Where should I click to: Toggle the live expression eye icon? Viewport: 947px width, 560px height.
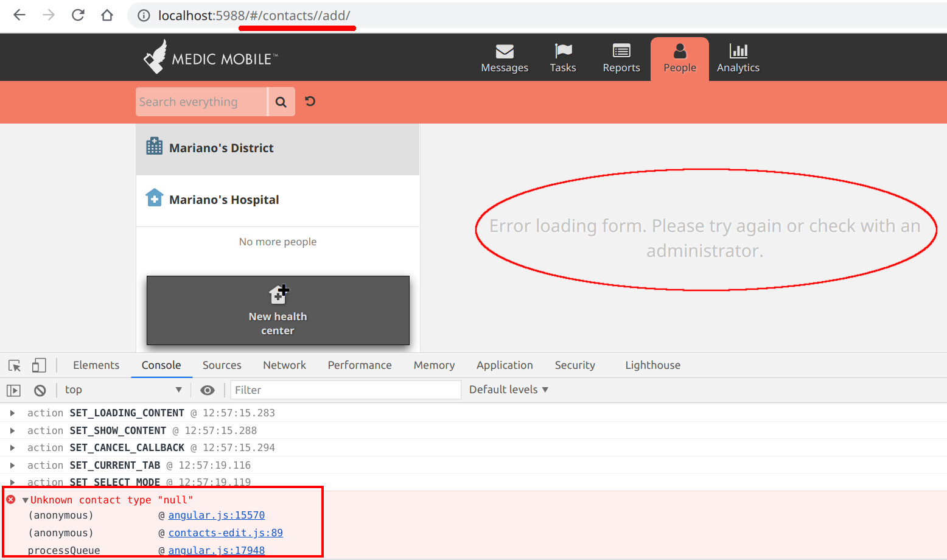208,390
